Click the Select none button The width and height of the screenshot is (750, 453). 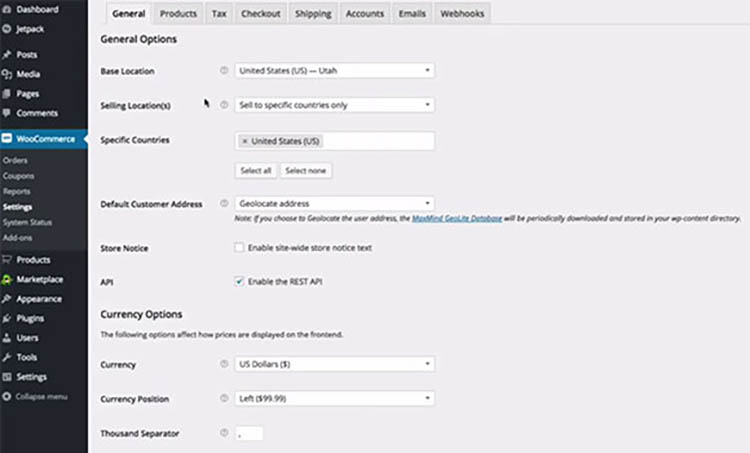click(x=306, y=171)
